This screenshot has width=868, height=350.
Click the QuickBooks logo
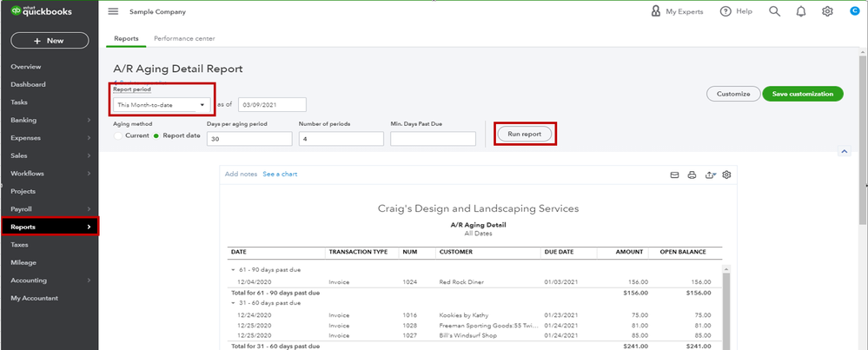[x=42, y=11]
